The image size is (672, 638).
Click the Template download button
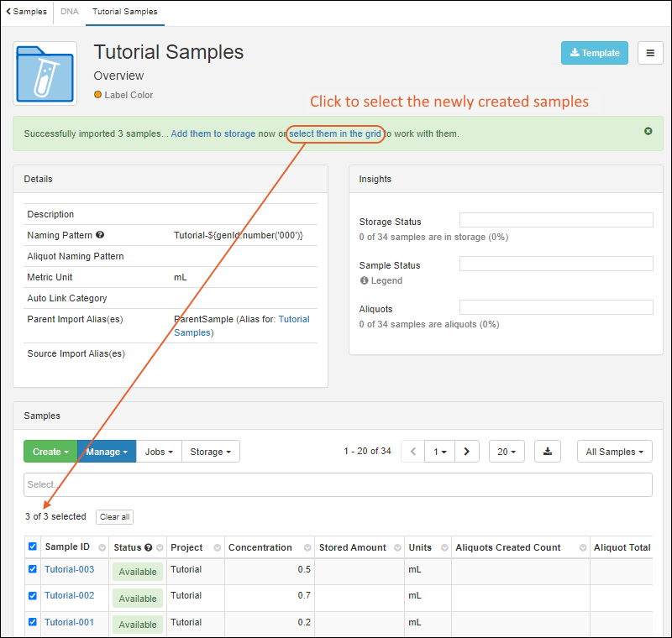(x=595, y=53)
